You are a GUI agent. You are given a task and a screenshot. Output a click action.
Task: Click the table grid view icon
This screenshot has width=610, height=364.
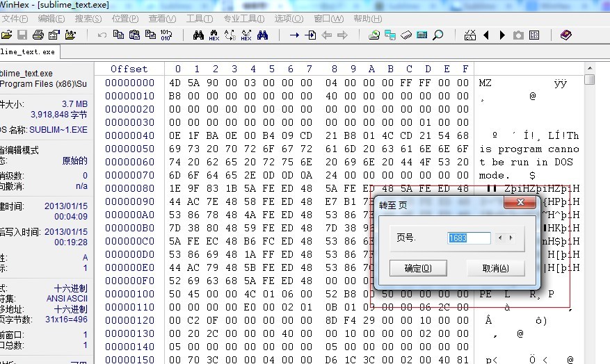point(534,35)
